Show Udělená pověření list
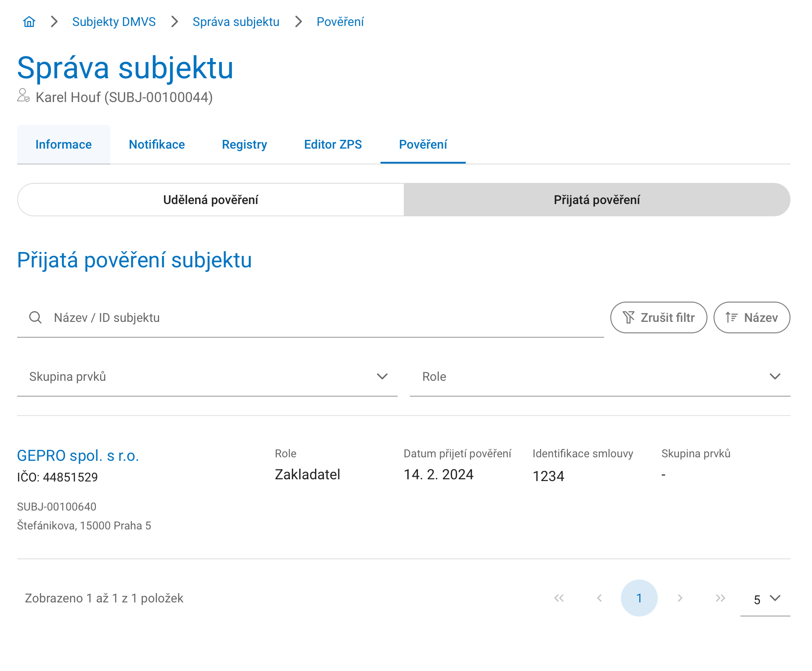This screenshot has width=812, height=671. [x=210, y=200]
